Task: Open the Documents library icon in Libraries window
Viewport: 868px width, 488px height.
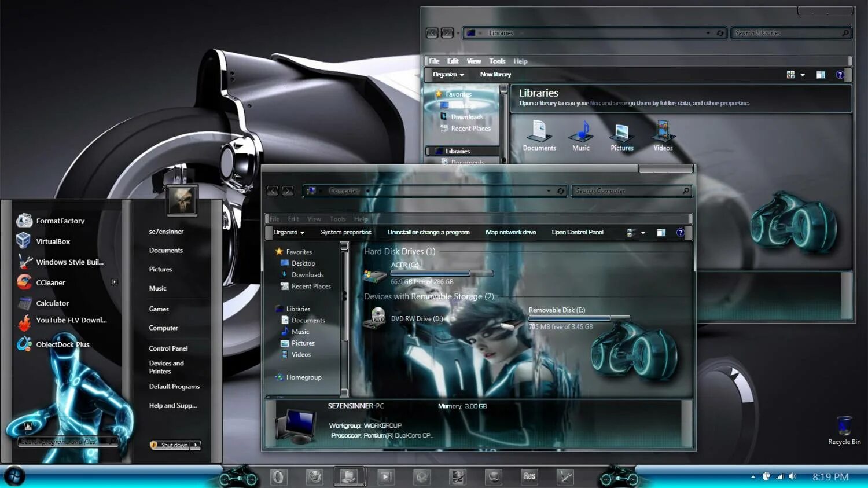Action: point(539,136)
